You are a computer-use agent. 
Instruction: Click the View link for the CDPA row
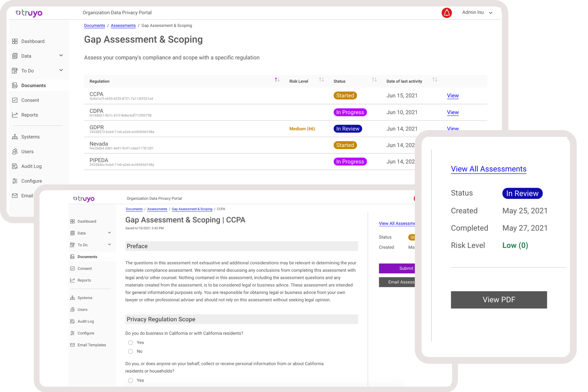[x=453, y=112]
